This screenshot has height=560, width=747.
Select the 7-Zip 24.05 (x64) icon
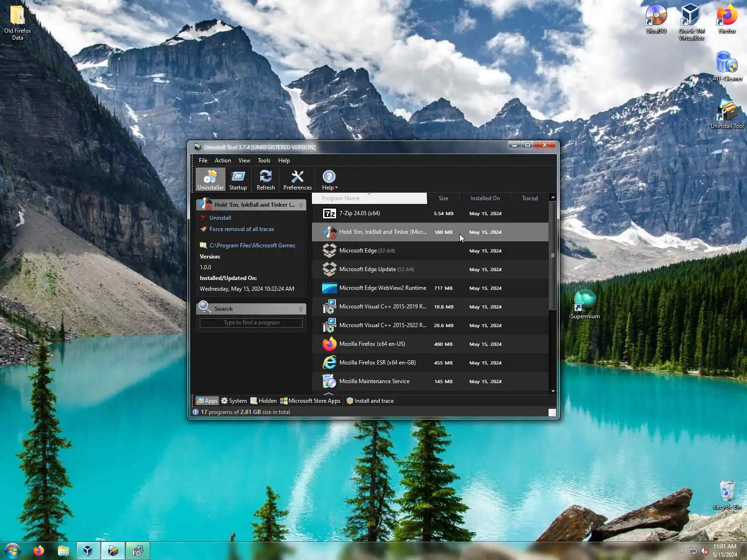[329, 213]
